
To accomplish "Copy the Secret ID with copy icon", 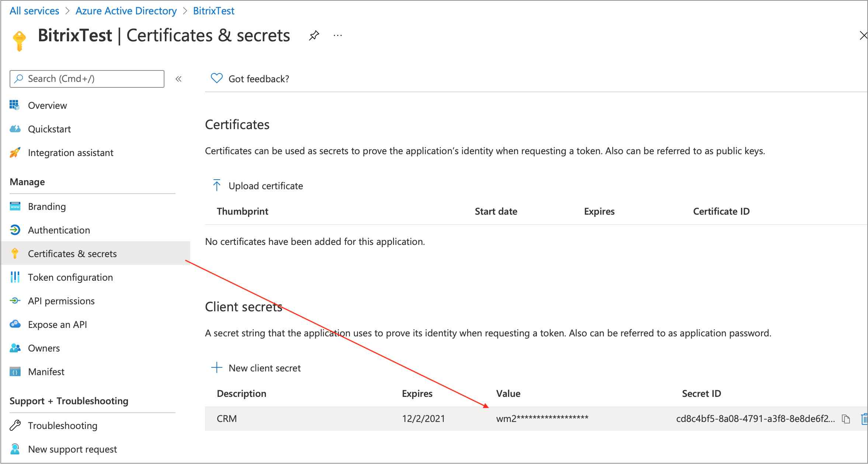I will (x=846, y=419).
